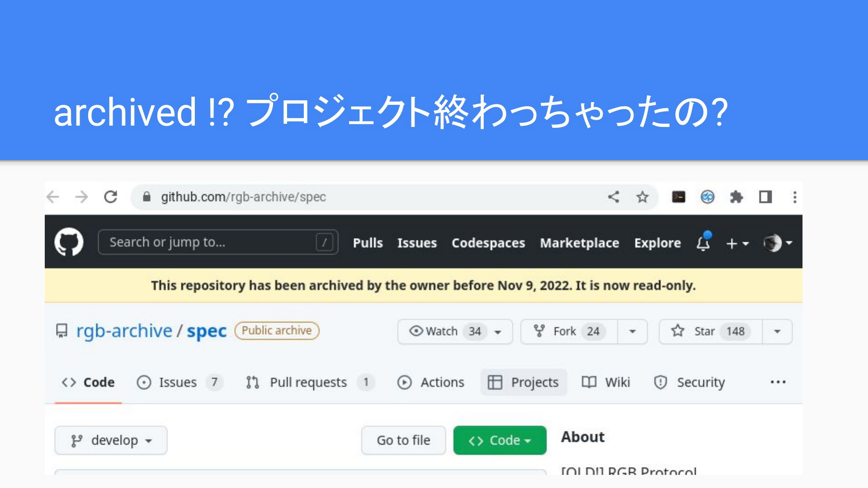This screenshot has width=868, height=488.
Task: Open the terminal browser extension icon
Action: click(x=679, y=197)
